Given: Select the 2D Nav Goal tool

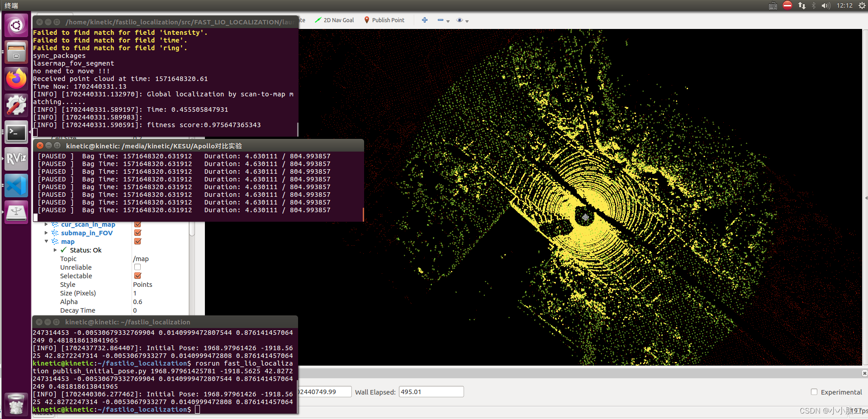Looking at the screenshot, I should tap(335, 20).
